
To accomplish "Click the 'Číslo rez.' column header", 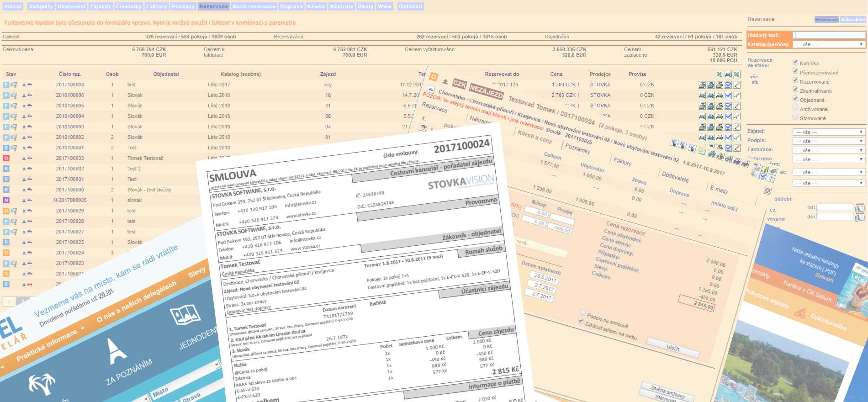I will tap(70, 74).
